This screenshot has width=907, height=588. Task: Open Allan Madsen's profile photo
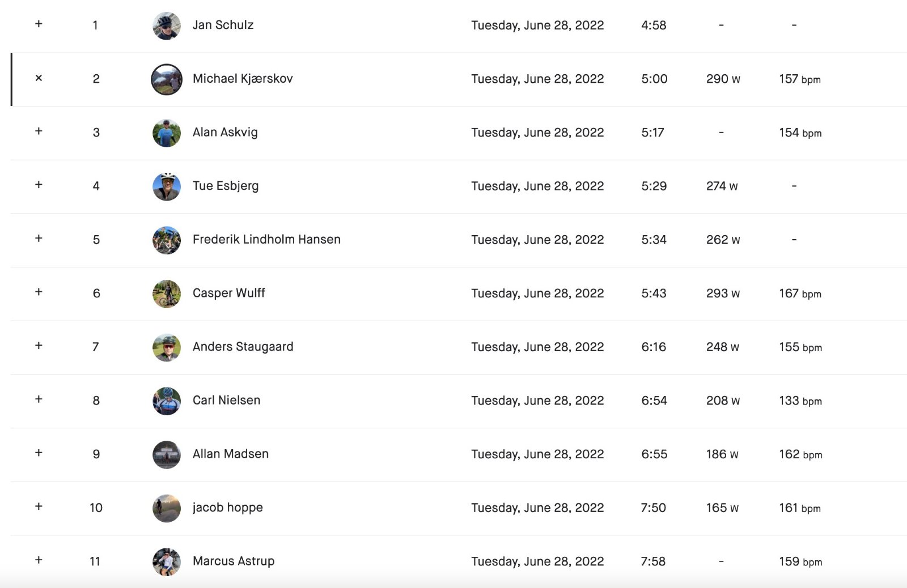167,454
